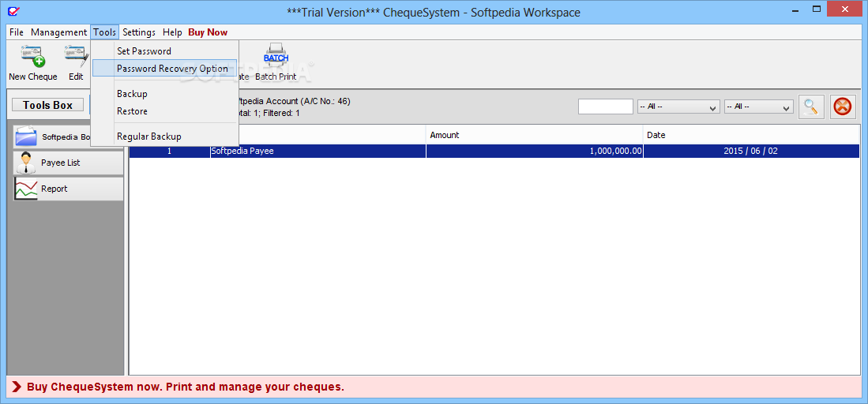
Task: Click row number 1 cell
Action: [169, 151]
